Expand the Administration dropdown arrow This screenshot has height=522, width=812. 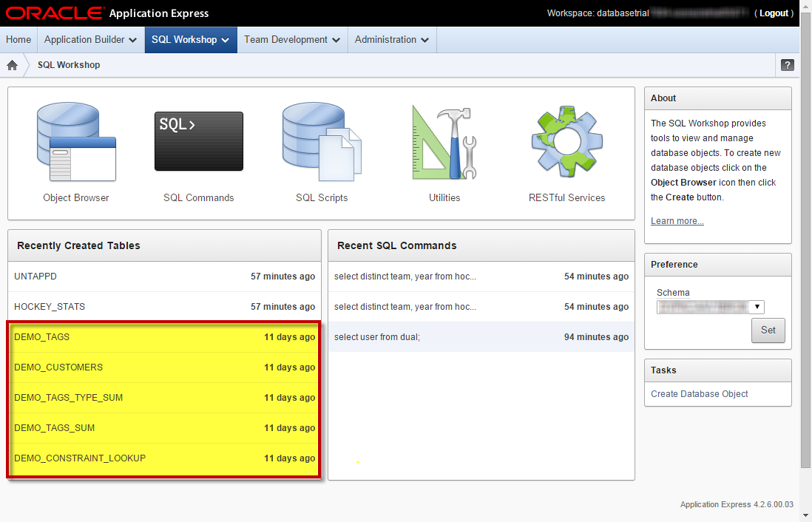[x=425, y=41]
